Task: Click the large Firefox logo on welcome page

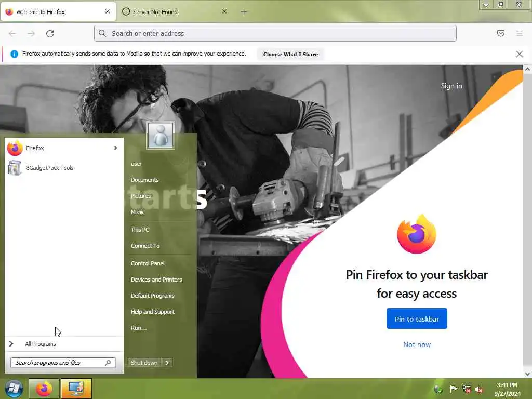Action: coord(417,234)
